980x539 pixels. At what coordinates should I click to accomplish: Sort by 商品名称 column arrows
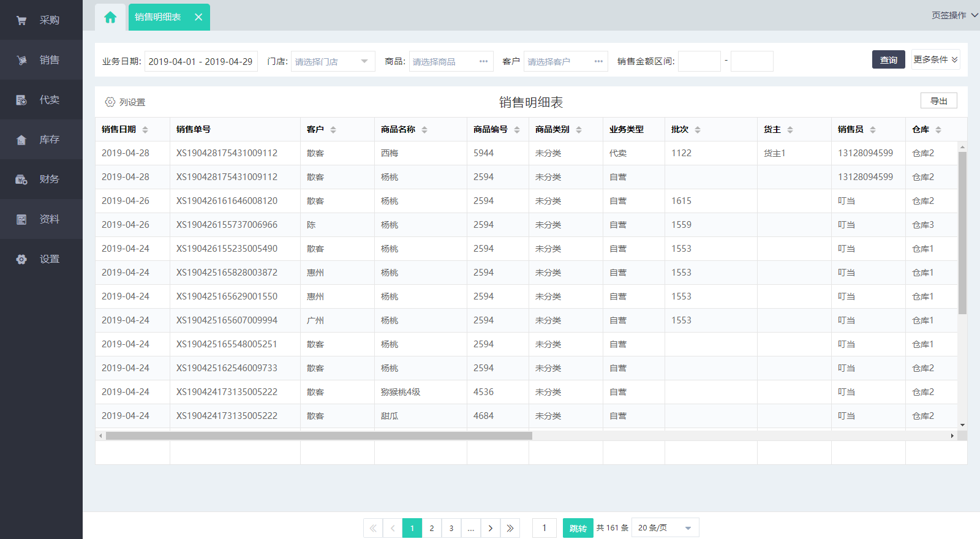424,130
